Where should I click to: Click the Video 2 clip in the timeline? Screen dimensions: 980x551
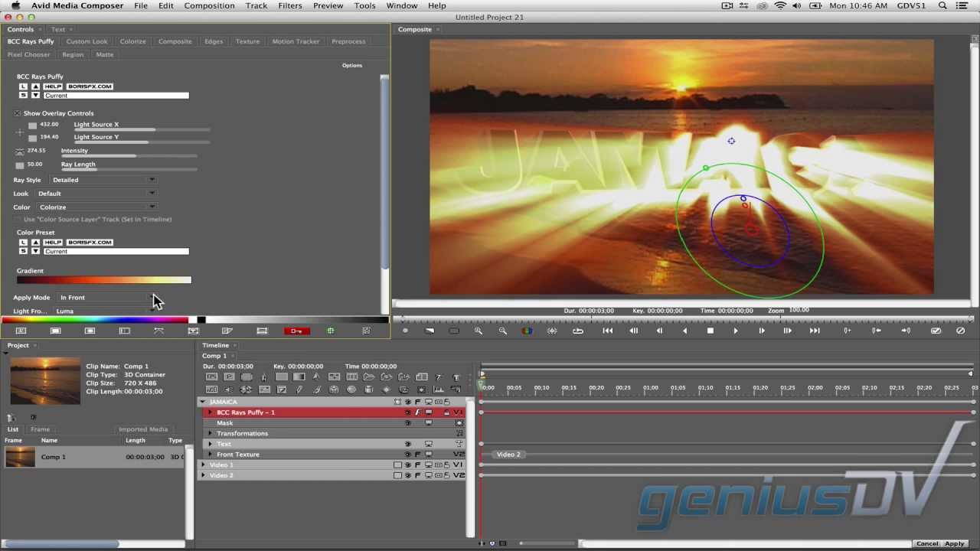click(x=508, y=455)
